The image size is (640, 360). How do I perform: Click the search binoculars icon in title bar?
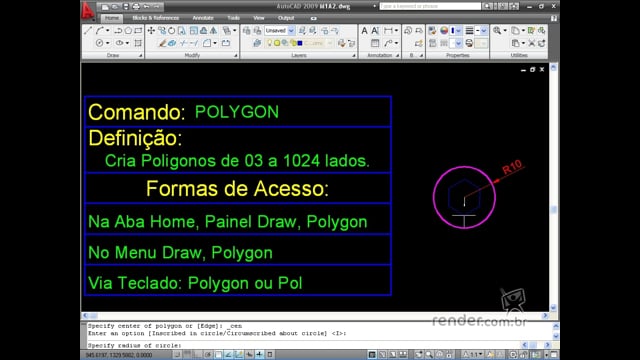click(487, 6)
